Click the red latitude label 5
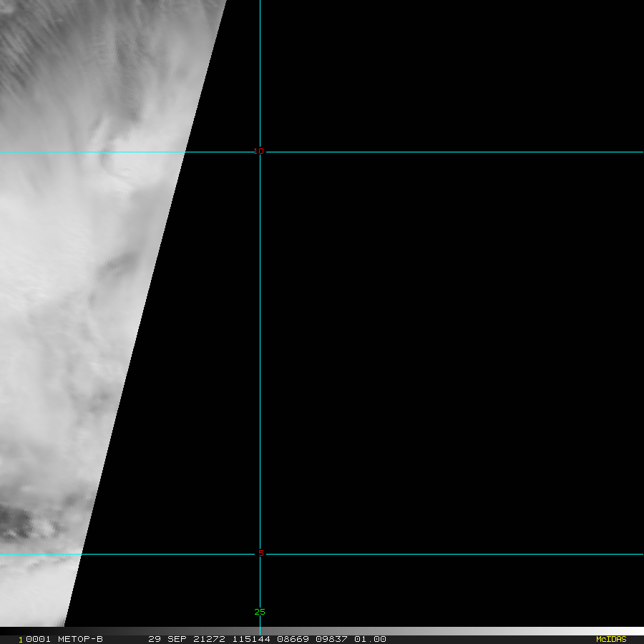 [x=260, y=554]
